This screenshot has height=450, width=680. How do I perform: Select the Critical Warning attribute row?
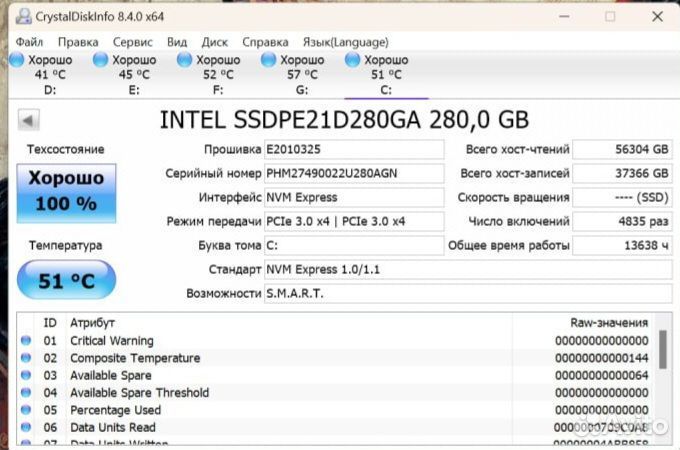coord(337,341)
